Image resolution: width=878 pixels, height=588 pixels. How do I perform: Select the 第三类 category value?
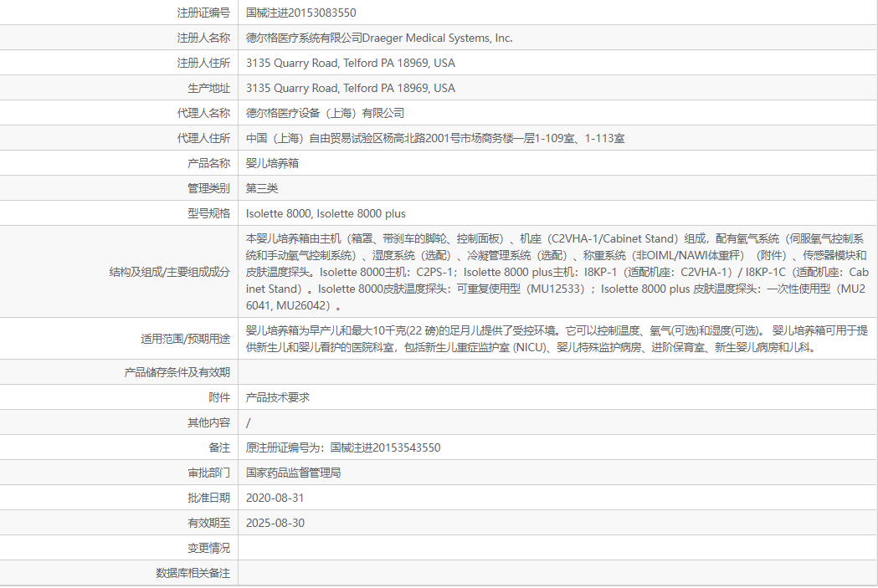coord(261,188)
